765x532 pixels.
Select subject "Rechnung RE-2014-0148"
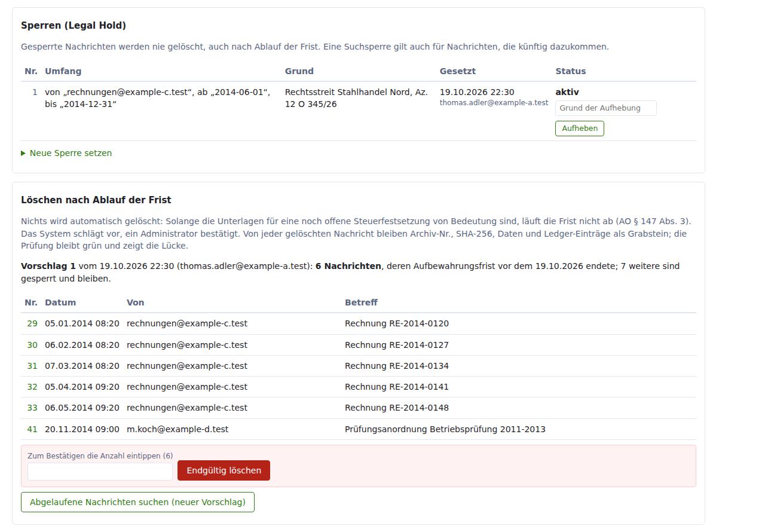(x=397, y=408)
